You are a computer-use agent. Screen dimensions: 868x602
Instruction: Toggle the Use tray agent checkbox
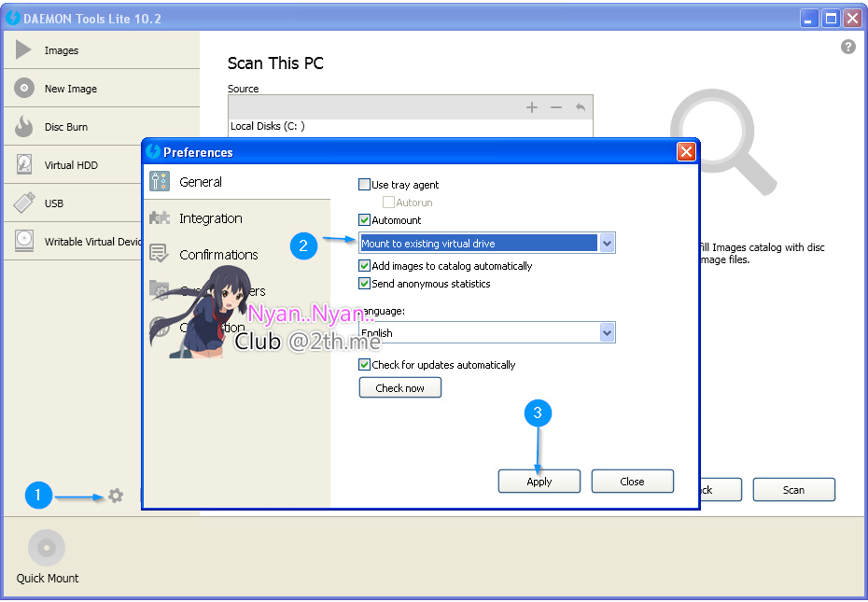tap(364, 185)
